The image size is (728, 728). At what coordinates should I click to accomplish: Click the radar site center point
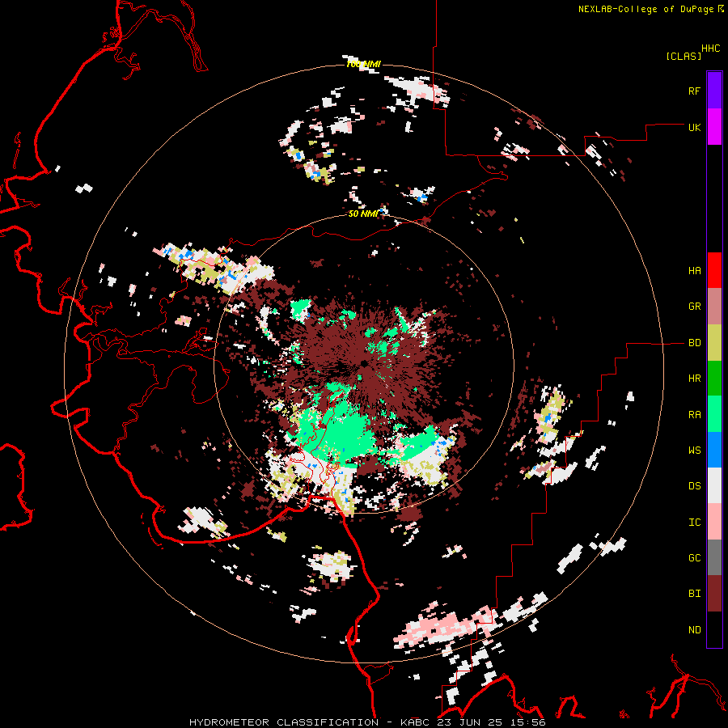tap(363, 363)
